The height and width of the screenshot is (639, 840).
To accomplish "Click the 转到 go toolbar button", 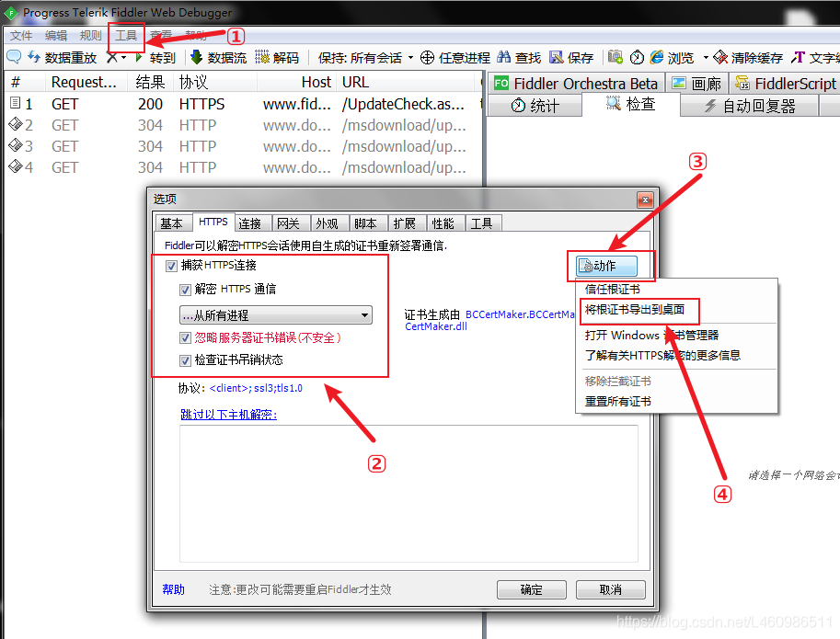I will point(155,57).
